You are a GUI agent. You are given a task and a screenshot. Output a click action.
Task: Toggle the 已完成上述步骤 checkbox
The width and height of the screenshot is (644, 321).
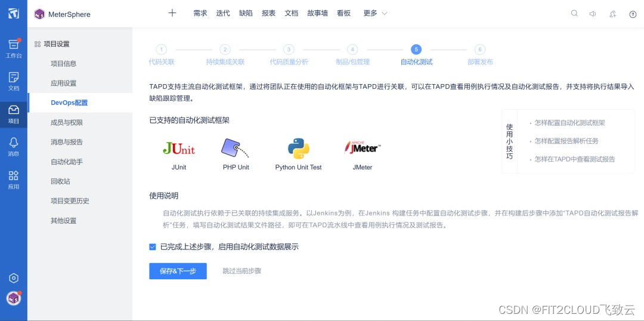click(153, 247)
